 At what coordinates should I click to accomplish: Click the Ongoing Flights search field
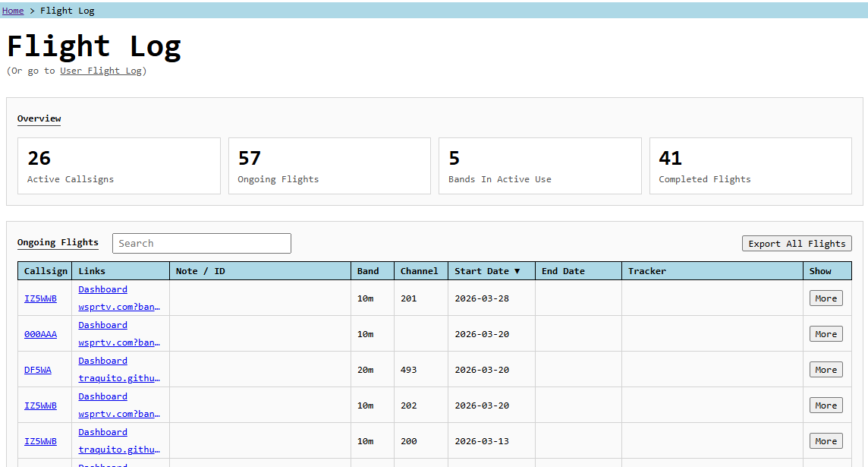tap(201, 243)
